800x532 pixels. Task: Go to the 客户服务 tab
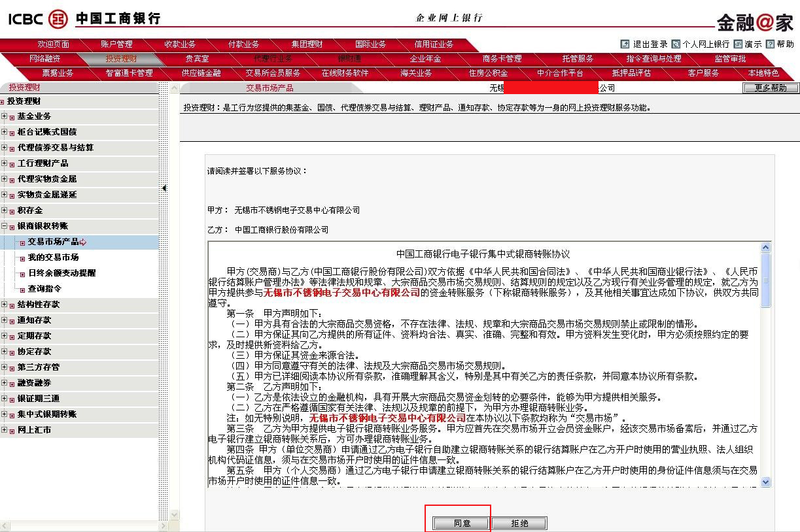click(703, 73)
